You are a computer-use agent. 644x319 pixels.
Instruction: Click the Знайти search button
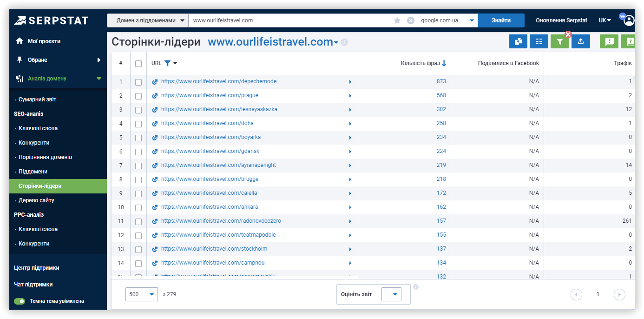pos(501,20)
